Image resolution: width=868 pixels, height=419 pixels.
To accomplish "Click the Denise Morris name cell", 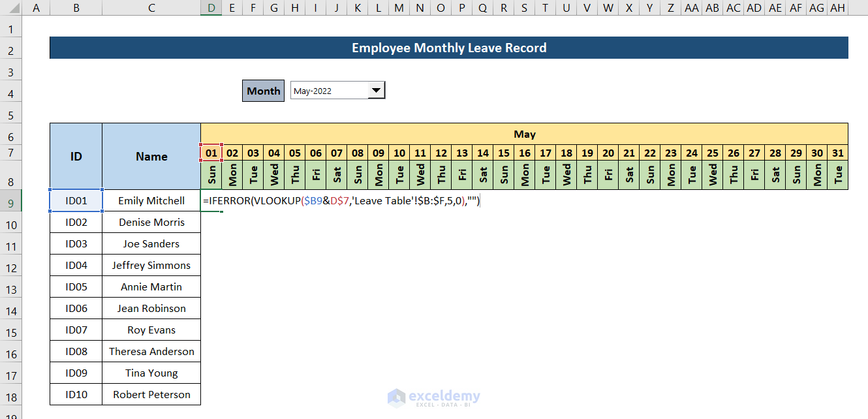I will coord(151,223).
